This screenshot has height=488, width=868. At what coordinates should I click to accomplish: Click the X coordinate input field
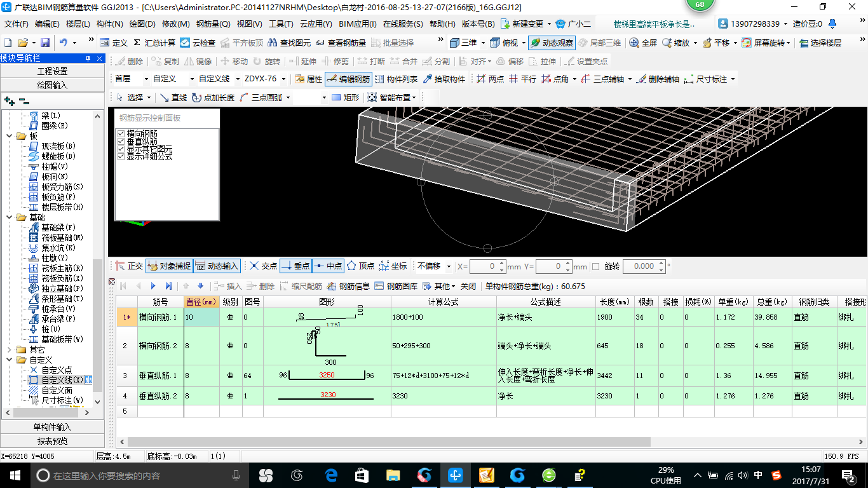[488, 266]
